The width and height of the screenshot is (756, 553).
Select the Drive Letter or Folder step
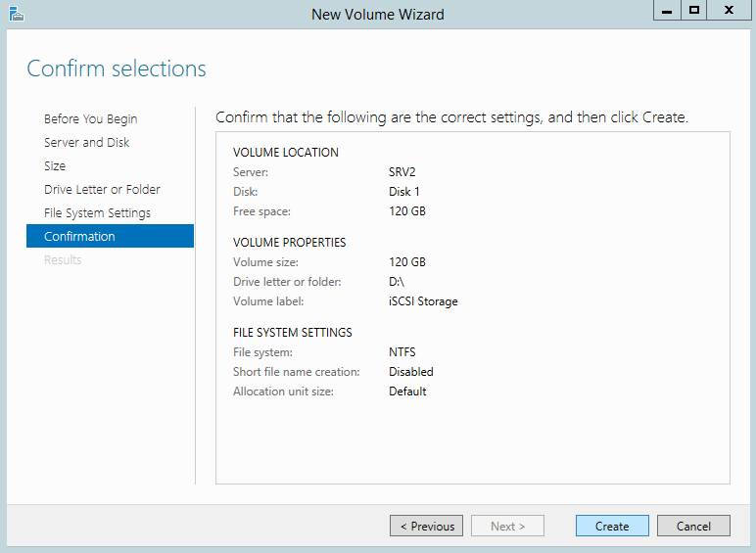point(102,190)
